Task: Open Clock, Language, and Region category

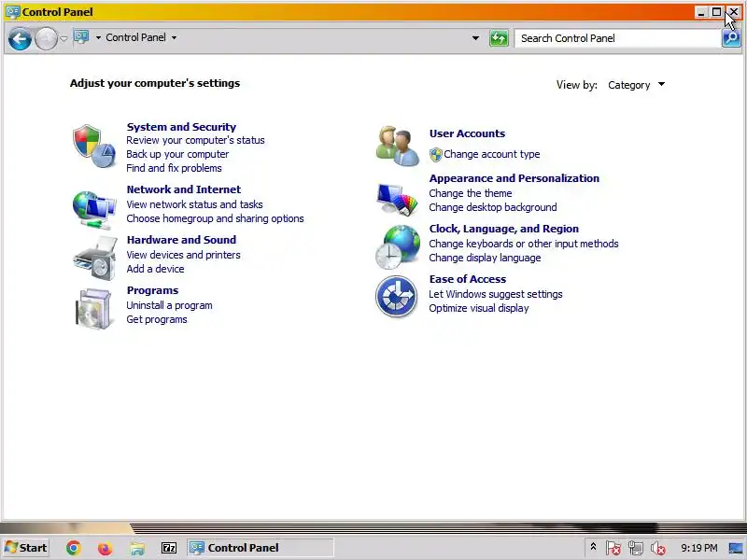Action: (504, 229)
